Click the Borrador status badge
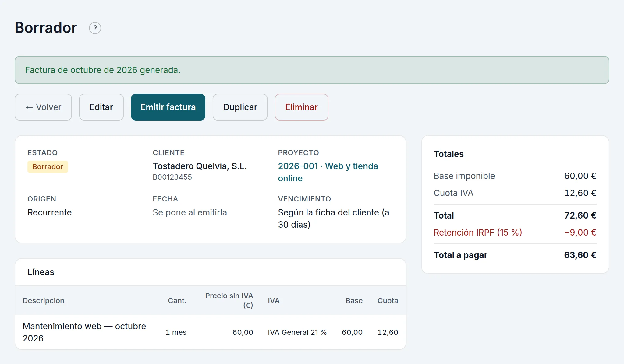The image size is (624, 364). 48,167
